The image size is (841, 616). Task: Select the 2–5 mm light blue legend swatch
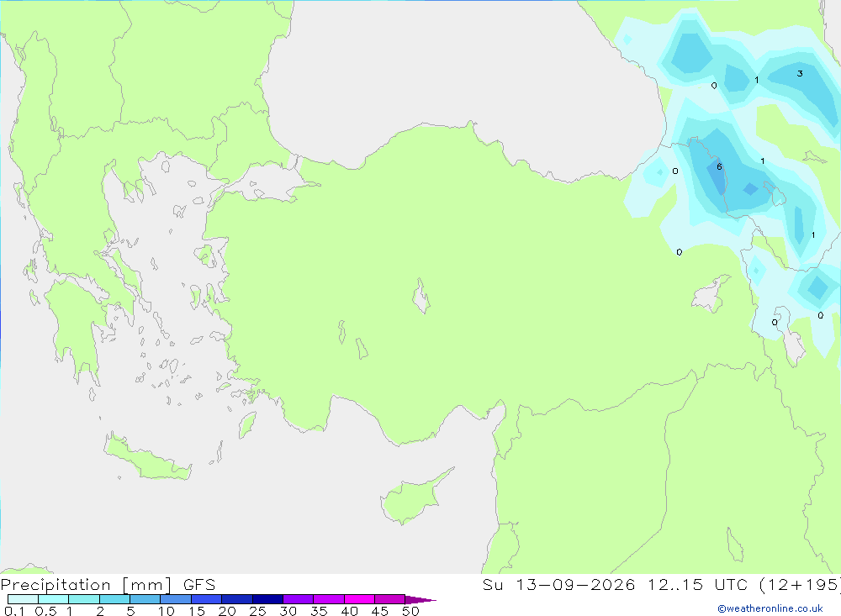click(114, 599)
